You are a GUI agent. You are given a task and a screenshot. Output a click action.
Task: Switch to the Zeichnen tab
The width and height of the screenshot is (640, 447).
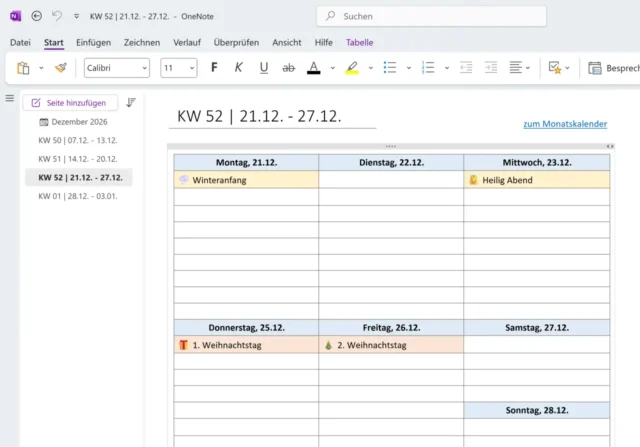pos(142,43)
